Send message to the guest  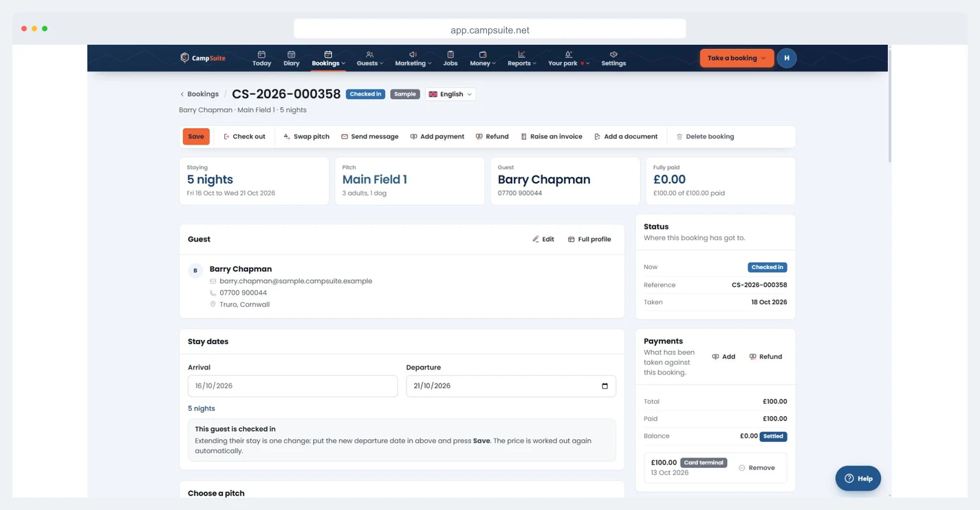pos(370,136)
